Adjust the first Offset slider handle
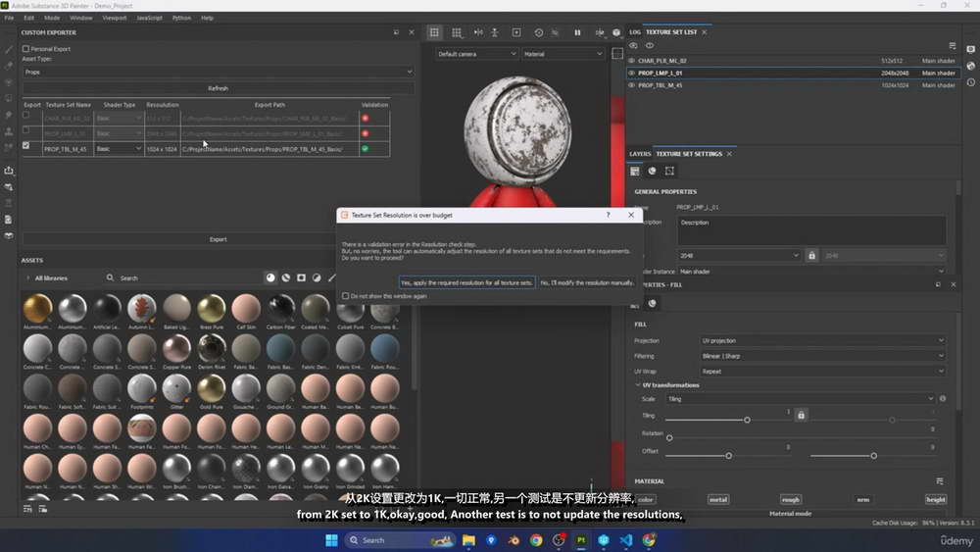Image resolution: width=980 pixels, height=552 pixels. (x=729, y=456)
